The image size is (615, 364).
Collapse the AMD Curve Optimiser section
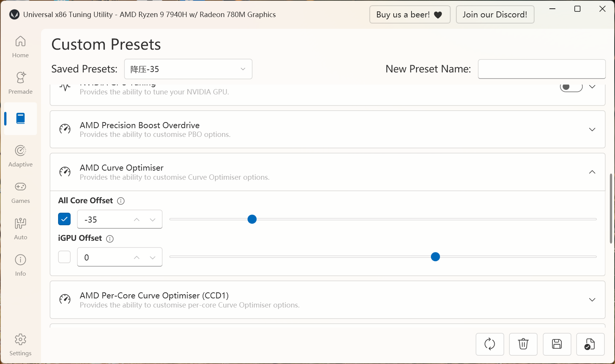(592, 172)
